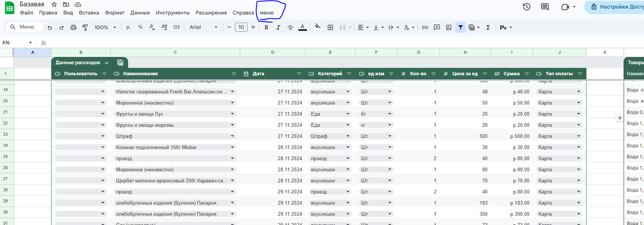Viewport: 644px width, 225px height.
Task: Open text wrapping dropdown
Action: click(393, 27)
